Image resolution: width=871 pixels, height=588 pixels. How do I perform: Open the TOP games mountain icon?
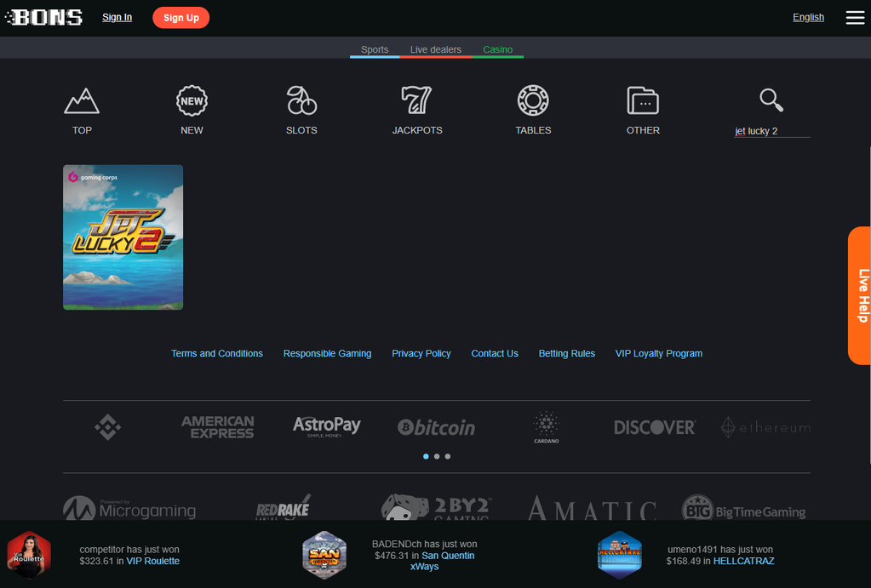[82, 101]
